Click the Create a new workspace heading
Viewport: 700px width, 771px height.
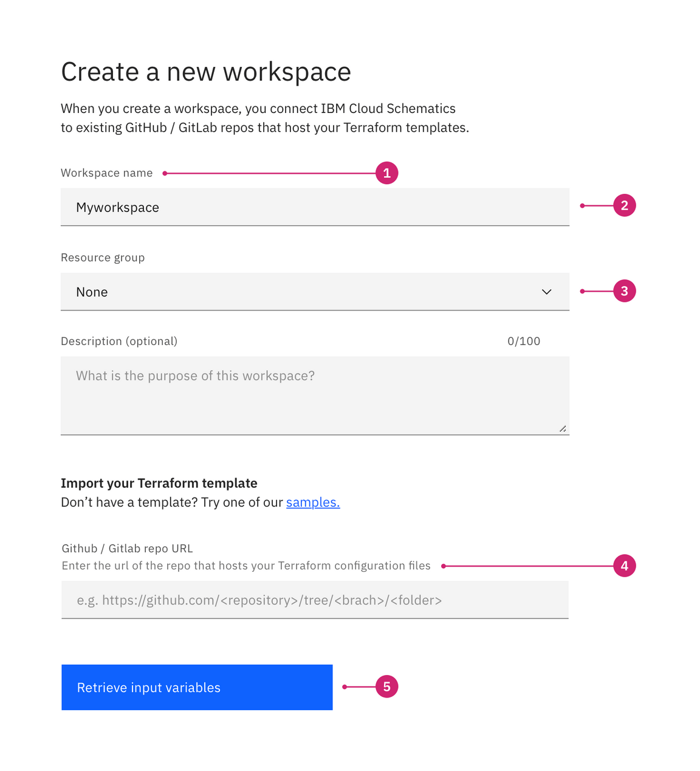point(206,72)
